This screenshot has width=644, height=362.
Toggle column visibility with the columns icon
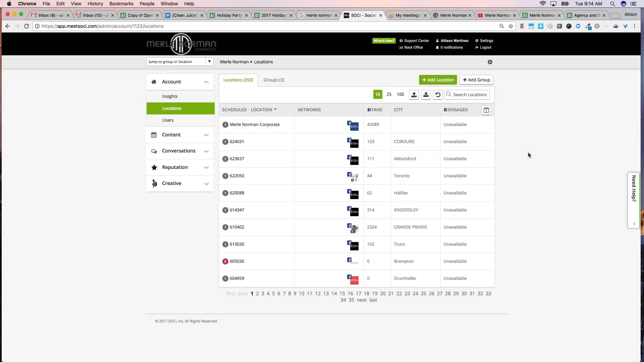point(486,110)
